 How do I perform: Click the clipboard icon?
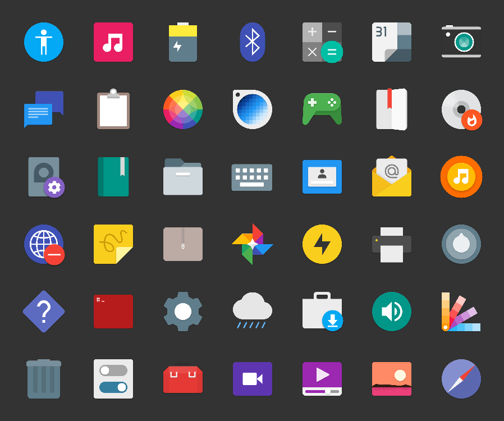click(113, 109)
